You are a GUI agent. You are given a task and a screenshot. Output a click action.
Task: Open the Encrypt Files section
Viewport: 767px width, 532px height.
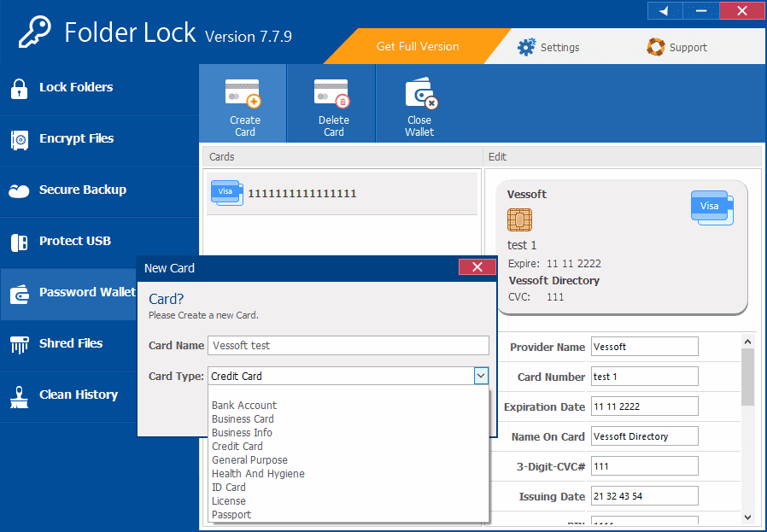99,139
